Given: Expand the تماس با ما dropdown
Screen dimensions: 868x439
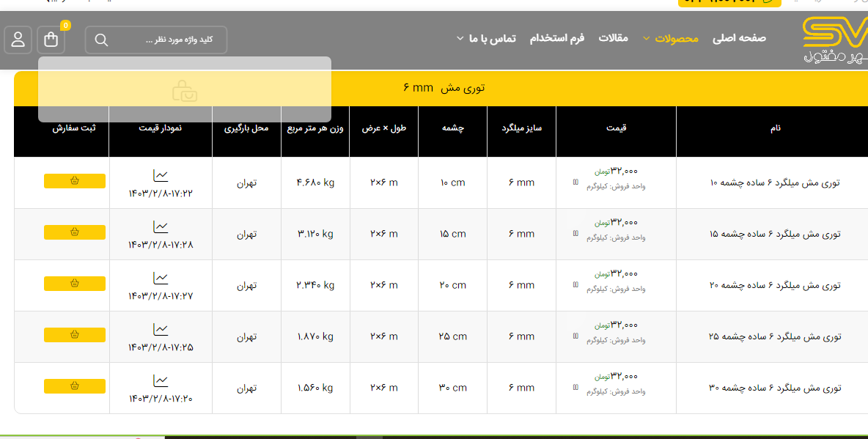Looking at the screenshot, I should [x=485, y=38].
